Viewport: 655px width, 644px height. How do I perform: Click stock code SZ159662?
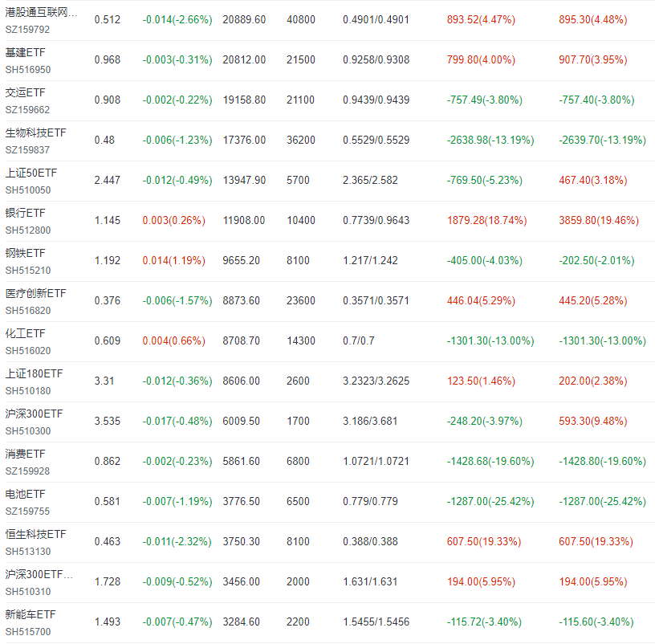coord(27,110)
